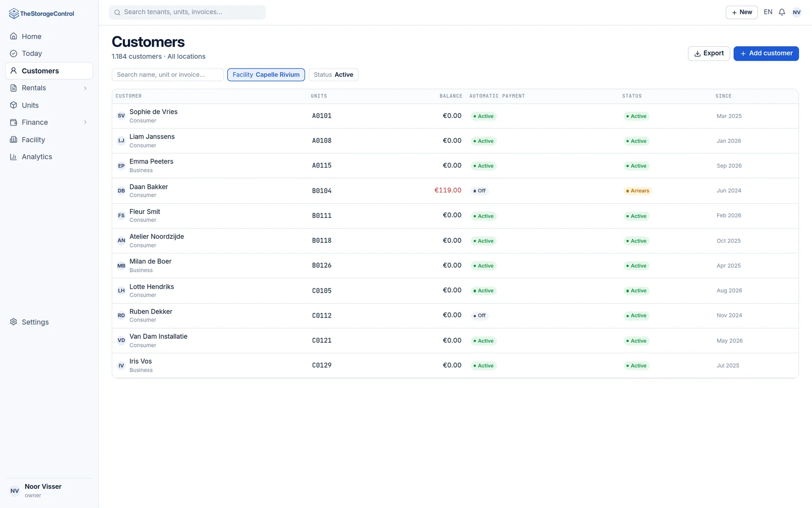Screen dimensions: 812x508
Task: Open the Status Active filter
Action: [333, 75]
